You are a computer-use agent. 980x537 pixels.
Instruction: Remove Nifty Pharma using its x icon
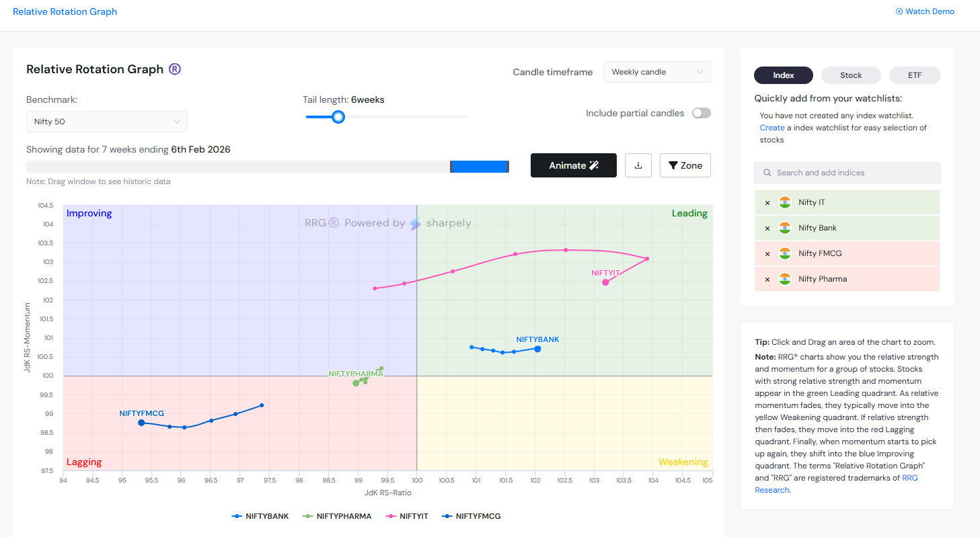(767, 280)
